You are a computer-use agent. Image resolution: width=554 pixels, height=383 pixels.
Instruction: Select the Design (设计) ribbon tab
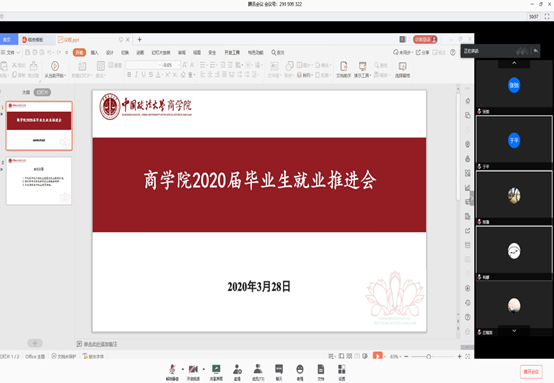tap(110, 52)
